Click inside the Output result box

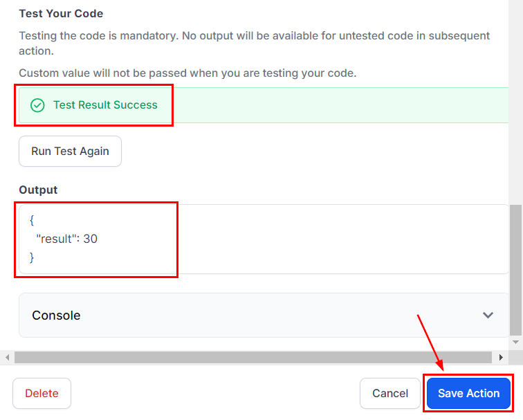277,239
